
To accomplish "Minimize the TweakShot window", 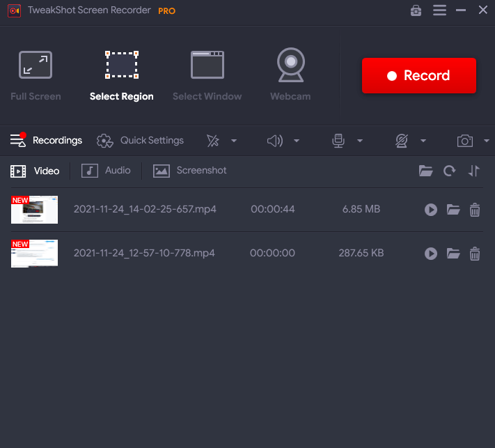I will click(461, 10).
